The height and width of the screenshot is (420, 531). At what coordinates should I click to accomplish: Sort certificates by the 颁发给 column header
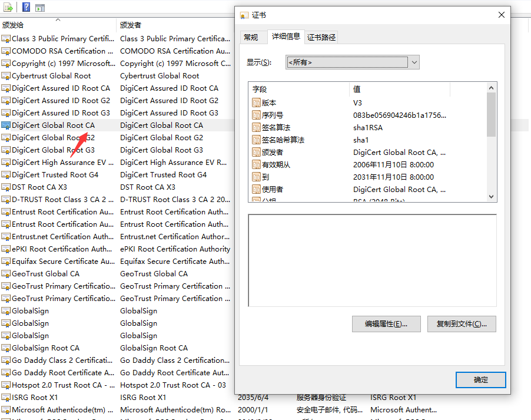58,25
